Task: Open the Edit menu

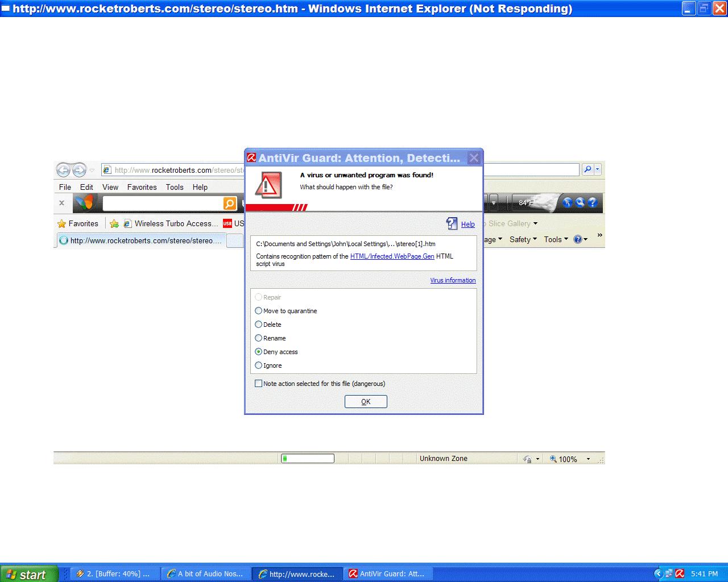Action: point(86,187)
